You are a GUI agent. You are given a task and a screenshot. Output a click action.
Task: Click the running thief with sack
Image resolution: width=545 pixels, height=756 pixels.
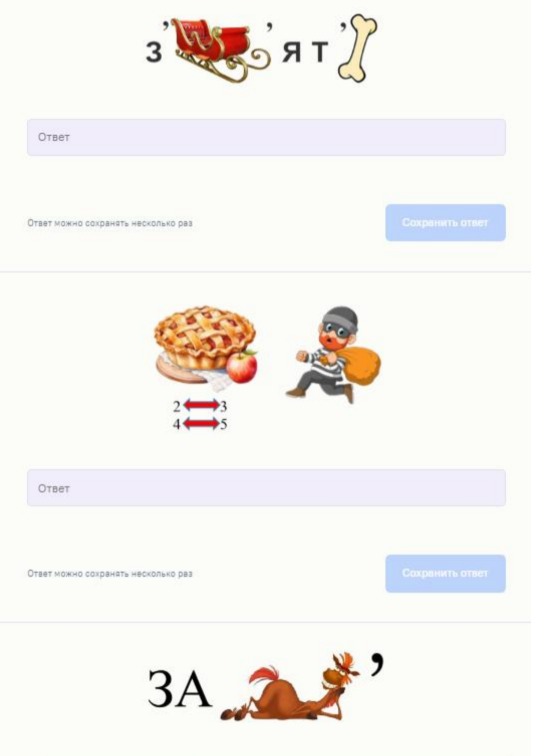point(333,354)
